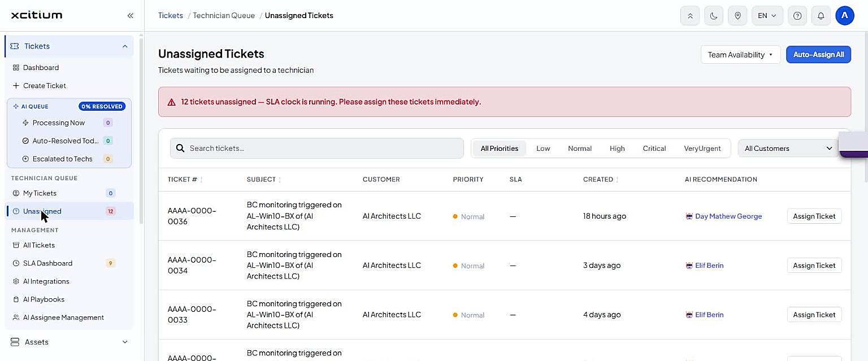Filter by Normal priority

(x=580, y=149)
